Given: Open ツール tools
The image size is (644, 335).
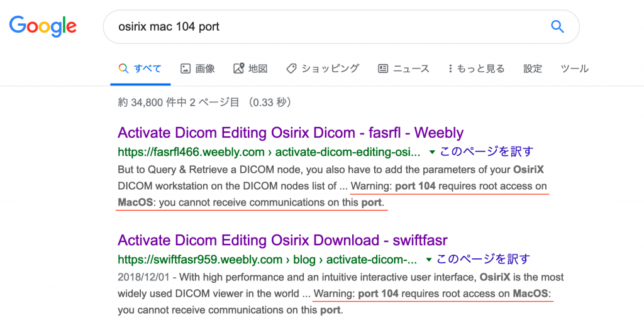Looking at the screenshot, I should pyautogui.click(x=575, y=69).
